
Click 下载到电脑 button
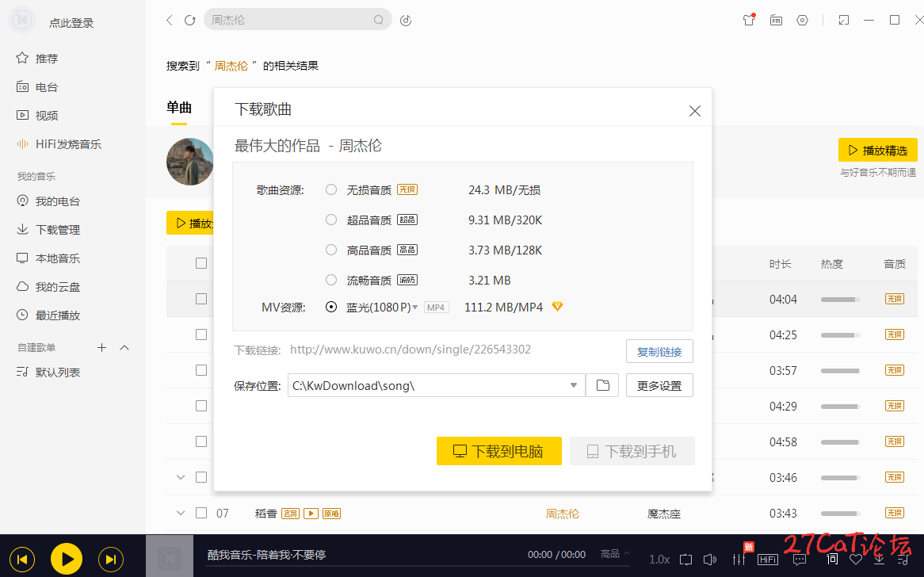(498, 451)
